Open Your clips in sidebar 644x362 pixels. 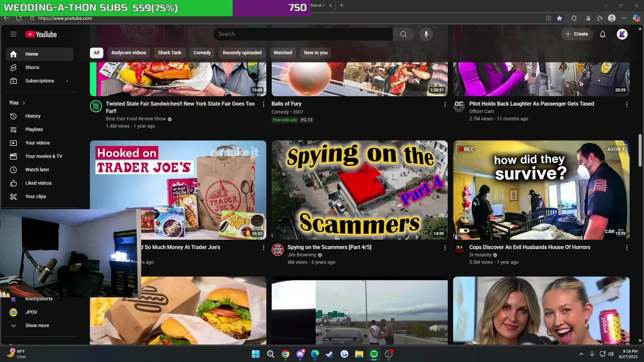pyautogui.click(x=39, y=197)
